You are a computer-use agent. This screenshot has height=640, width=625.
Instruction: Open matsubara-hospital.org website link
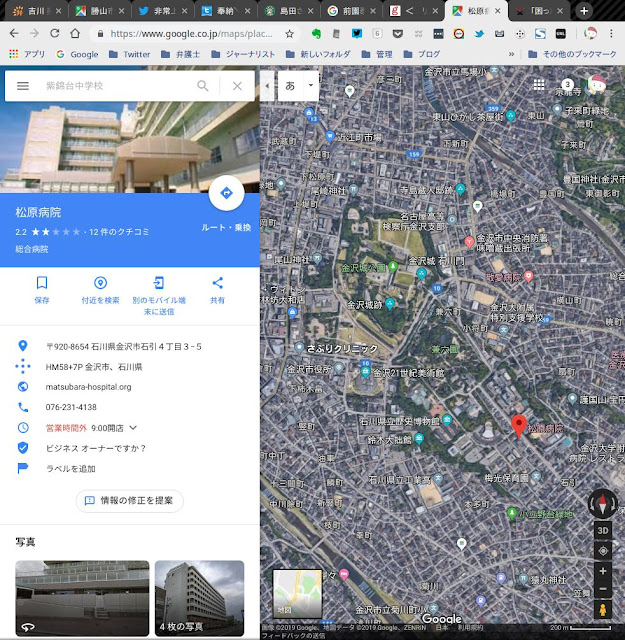89,387
